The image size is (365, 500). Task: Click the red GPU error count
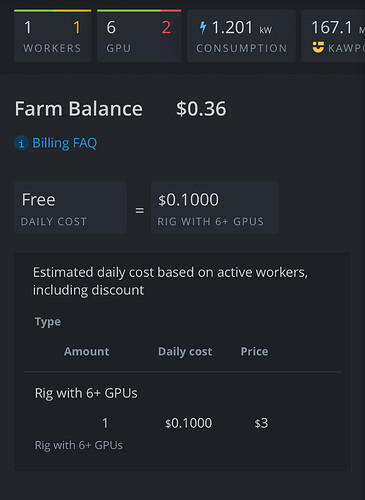click(x=166, y=27)
